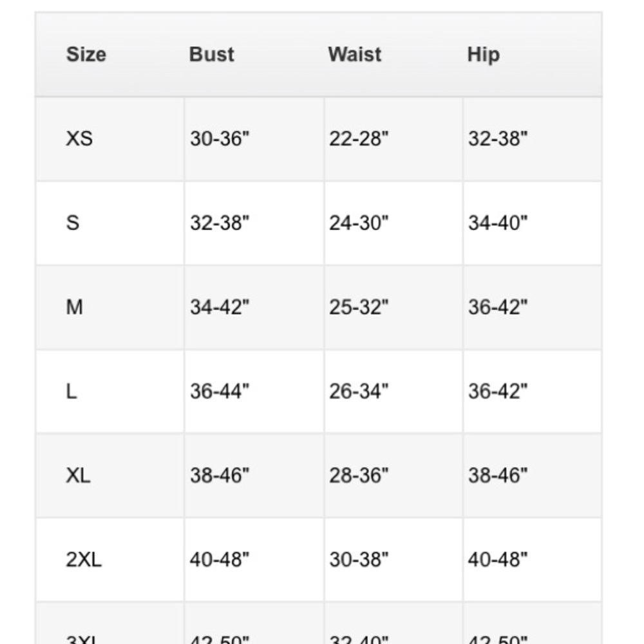Click the XL hip value 38-46"
Image resolution: width=644 pixels, height=644 pixels.
498,476
